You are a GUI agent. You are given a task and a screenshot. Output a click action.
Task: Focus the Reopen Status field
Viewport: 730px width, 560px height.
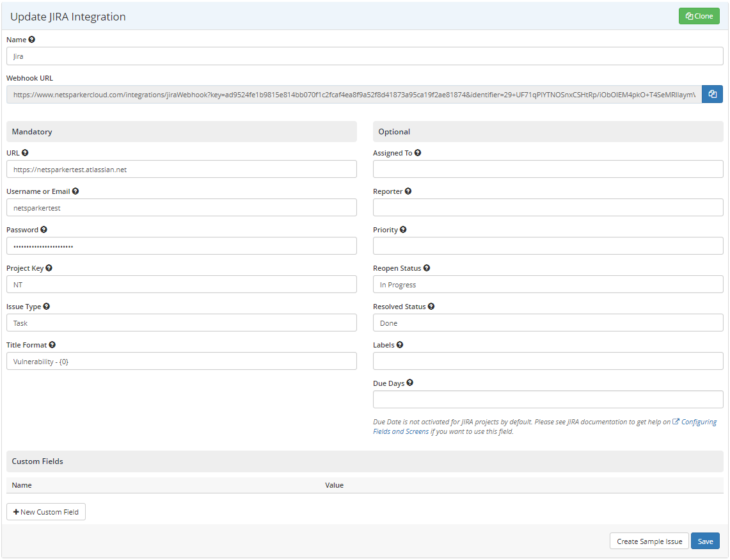548,284
